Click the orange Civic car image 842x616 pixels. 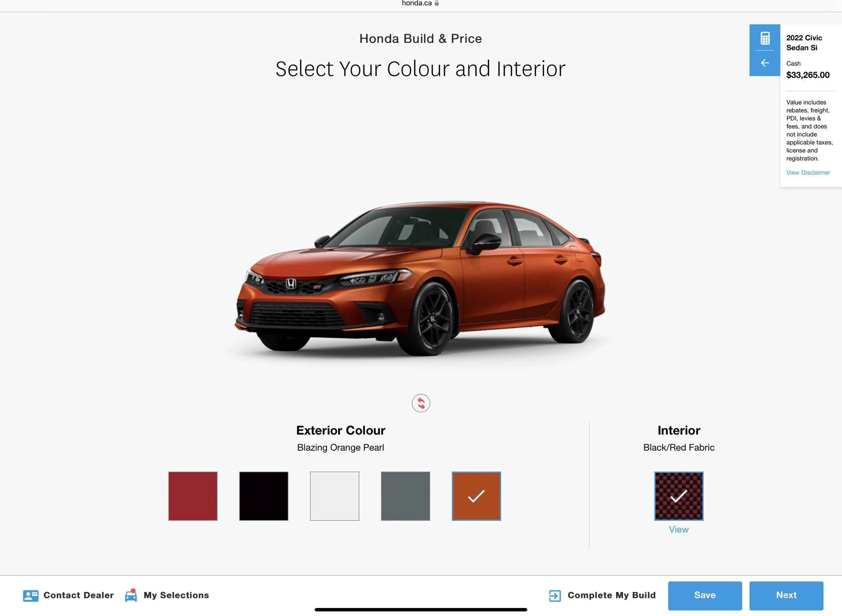point(420,278)
